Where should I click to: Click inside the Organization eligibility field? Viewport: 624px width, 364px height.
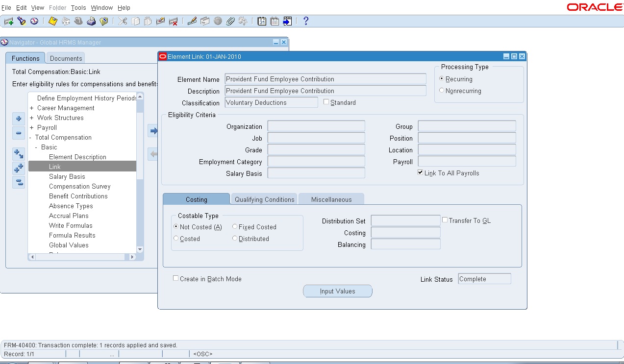click(316, 126)
